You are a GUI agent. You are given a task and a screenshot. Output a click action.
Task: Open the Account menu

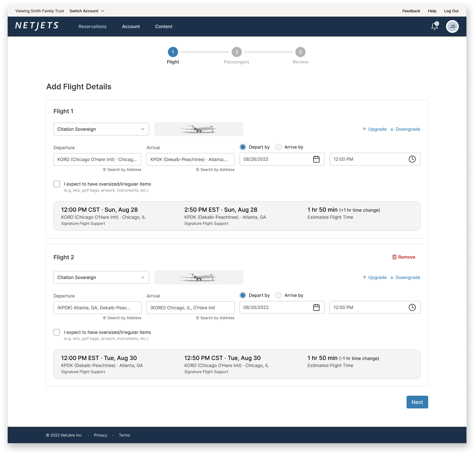tap(131, 26)
